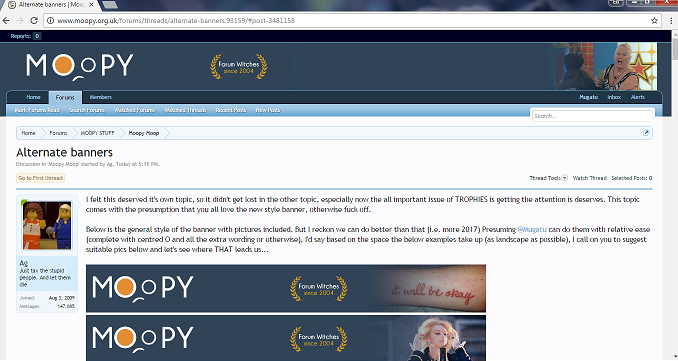Screen dimensions: 678x361
Task: Click Forums in the breadcrumb
Action: pos(58,133)
